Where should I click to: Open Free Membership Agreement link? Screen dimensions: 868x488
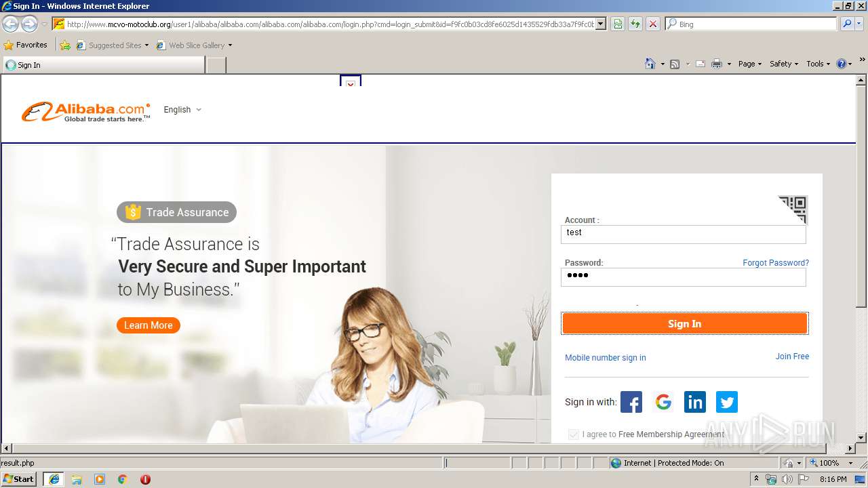coord(671,434)
